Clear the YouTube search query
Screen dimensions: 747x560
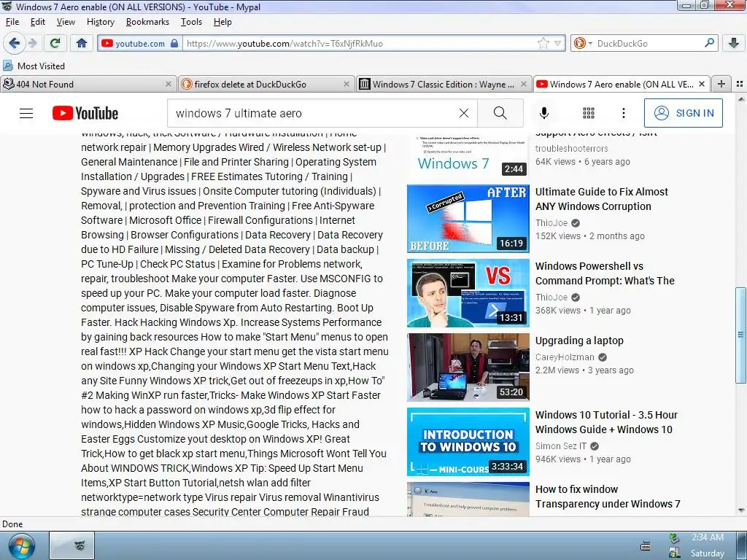pos(463,113)
